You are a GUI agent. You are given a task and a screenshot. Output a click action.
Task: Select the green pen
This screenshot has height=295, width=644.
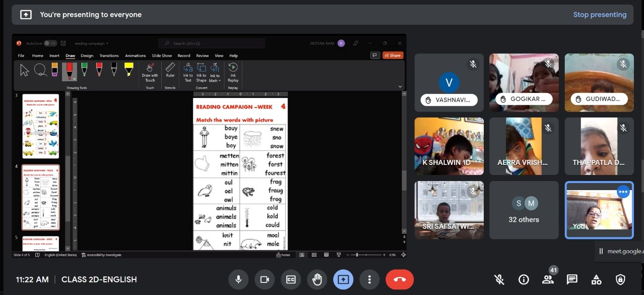(x=84, y=70)
